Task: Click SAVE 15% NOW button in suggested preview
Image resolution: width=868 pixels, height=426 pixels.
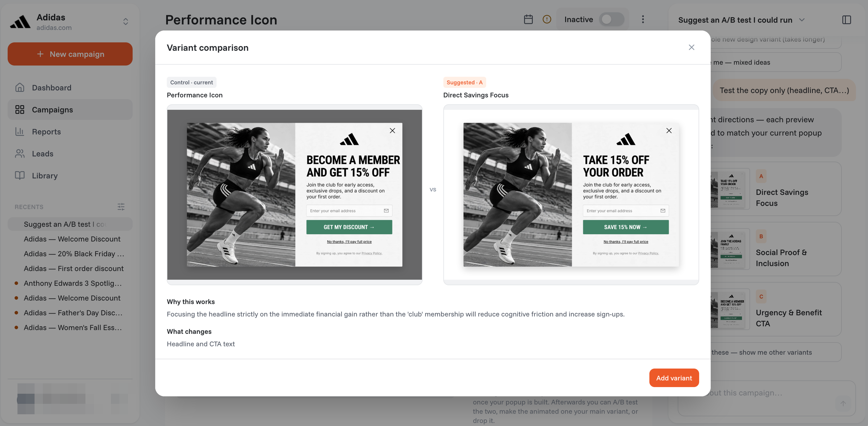Action: (x=626, y=227)
